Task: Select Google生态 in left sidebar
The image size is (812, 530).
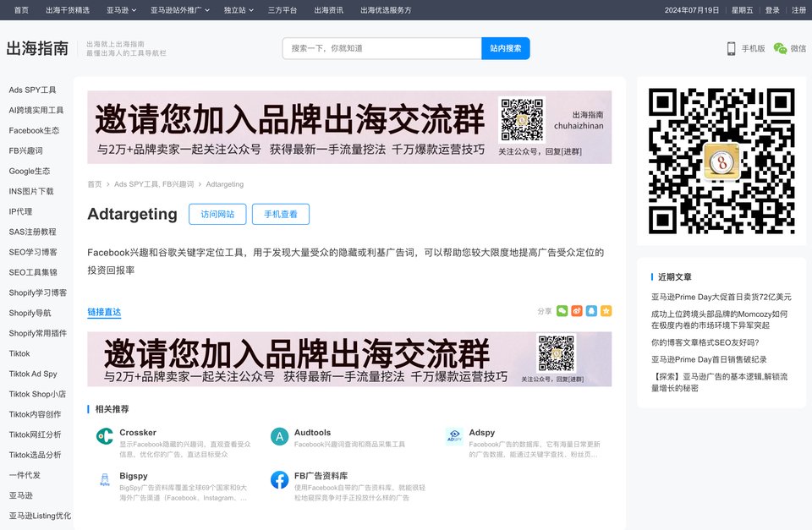Action: tap(30, 172)
